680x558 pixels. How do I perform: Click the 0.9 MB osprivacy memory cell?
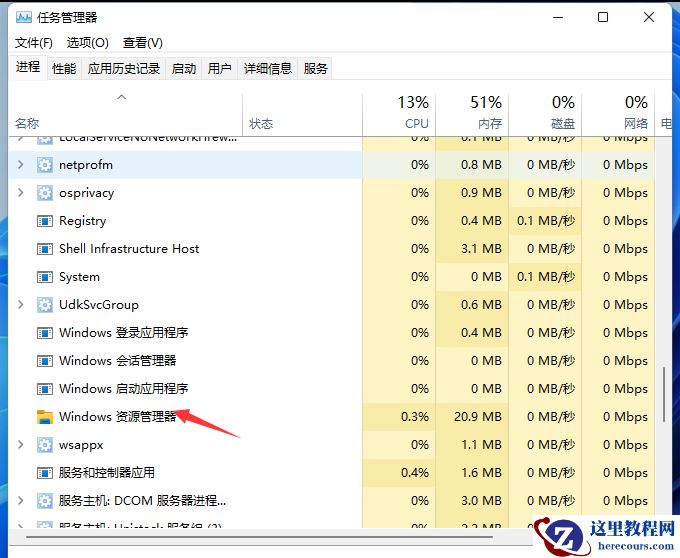(x=472, y=193)
